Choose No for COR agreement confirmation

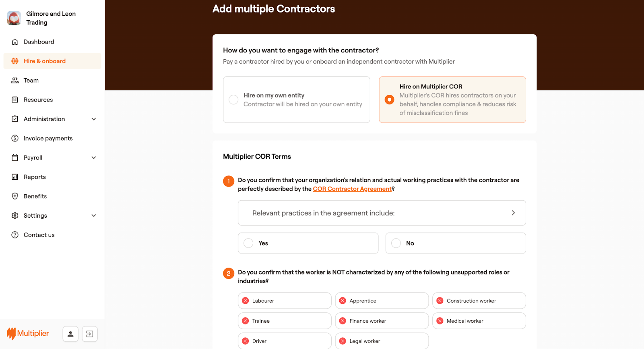pyautogui.click(x=396, y=243)
